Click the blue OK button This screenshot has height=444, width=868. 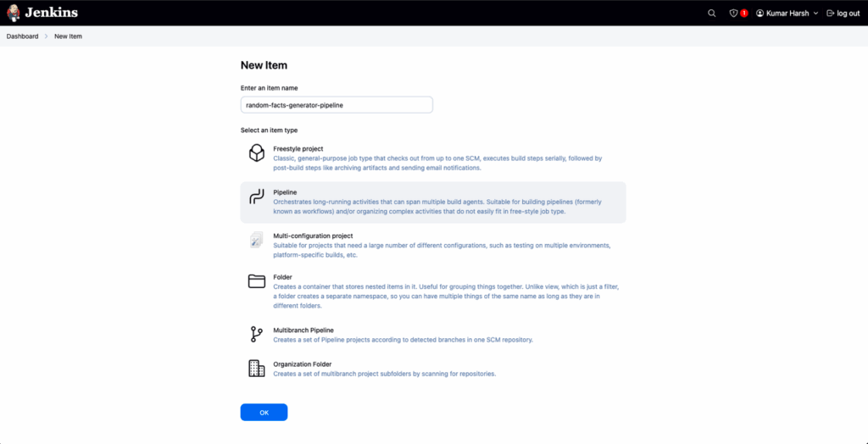[264, 413]
